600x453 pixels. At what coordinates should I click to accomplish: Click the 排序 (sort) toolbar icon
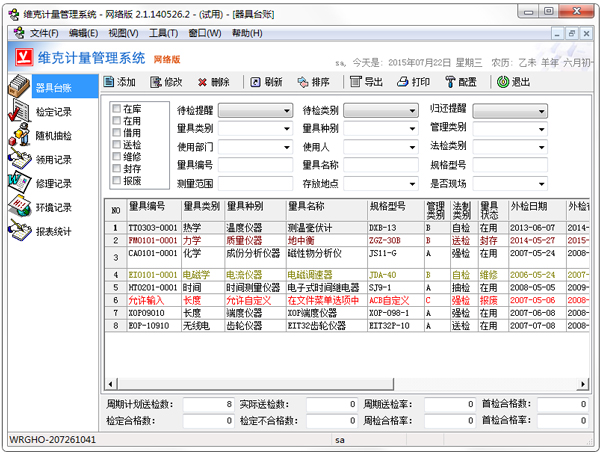click(x=303, y=82)
